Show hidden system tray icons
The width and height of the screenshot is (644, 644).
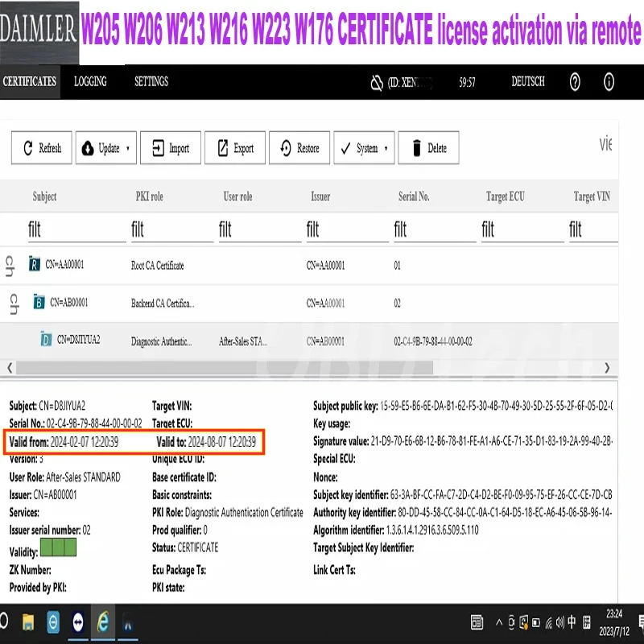click(499, 622)
